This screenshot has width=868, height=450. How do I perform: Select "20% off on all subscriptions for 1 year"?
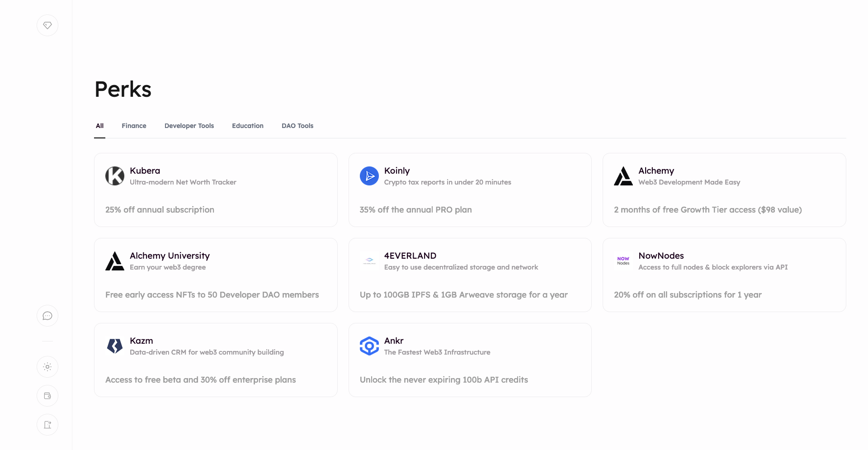pyautogui.click(x=688, y=295)
